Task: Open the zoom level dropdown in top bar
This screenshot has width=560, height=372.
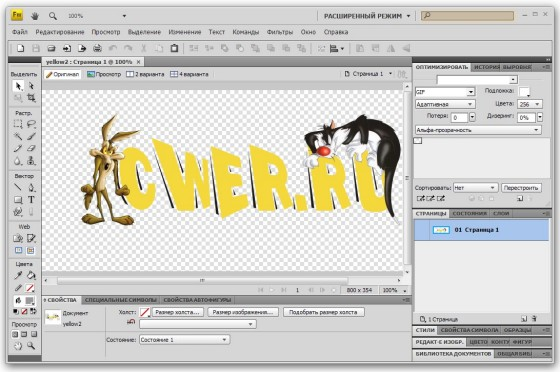Action: 124,16
